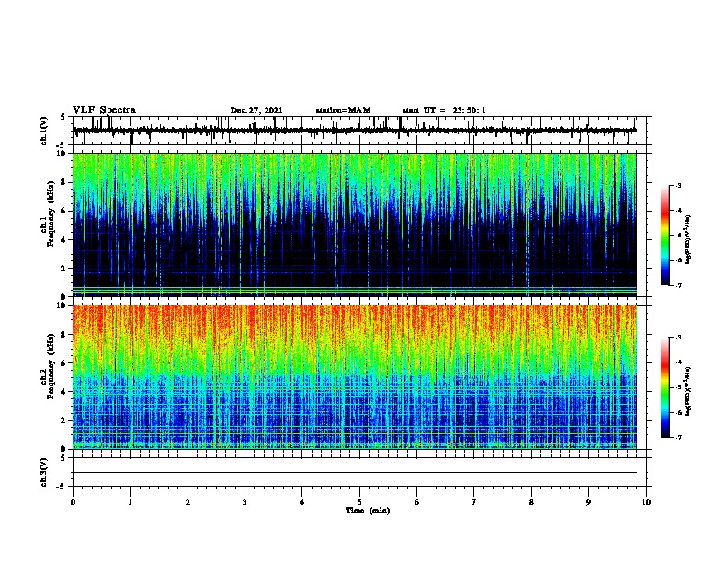Click the time axis tick label "2"
The width and height of the screenshot is (728, 563).
pos(188,502)
